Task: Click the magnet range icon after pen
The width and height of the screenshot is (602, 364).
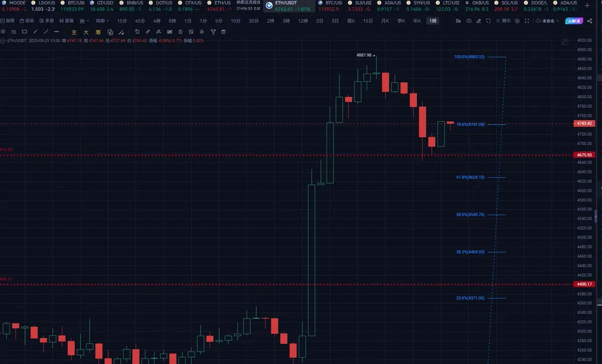Action: (170, 32)
